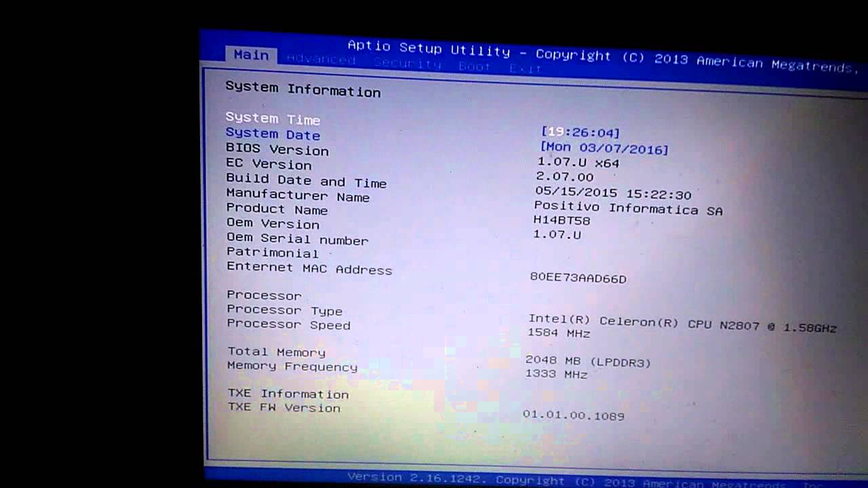
Task: Open the Advanced tab
Action: pos(321,60)
